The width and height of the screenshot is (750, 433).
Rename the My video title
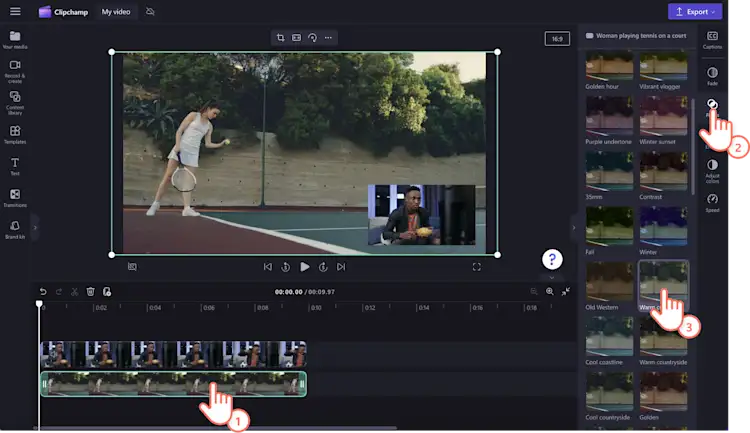(116, 11)
